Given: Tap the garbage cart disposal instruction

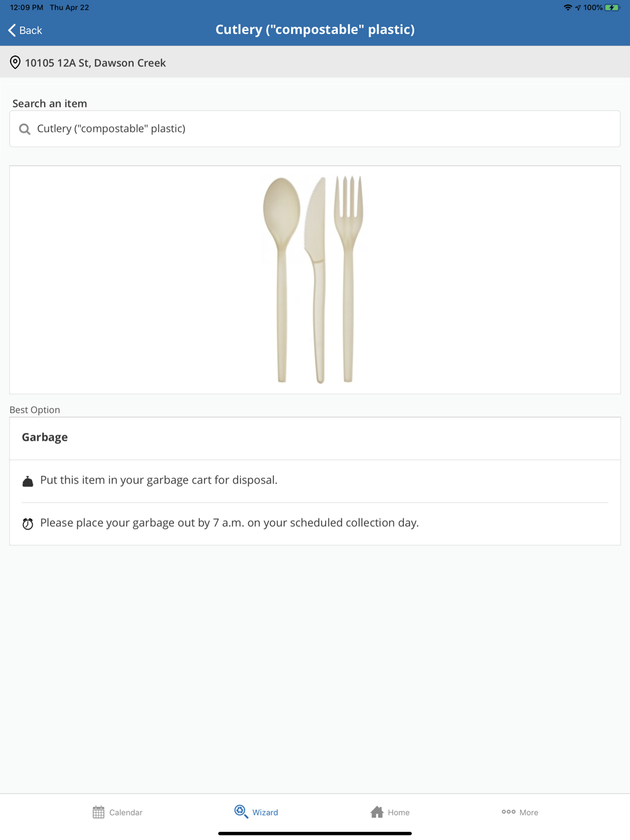Looking at the screenshot, I should point(159,480).
